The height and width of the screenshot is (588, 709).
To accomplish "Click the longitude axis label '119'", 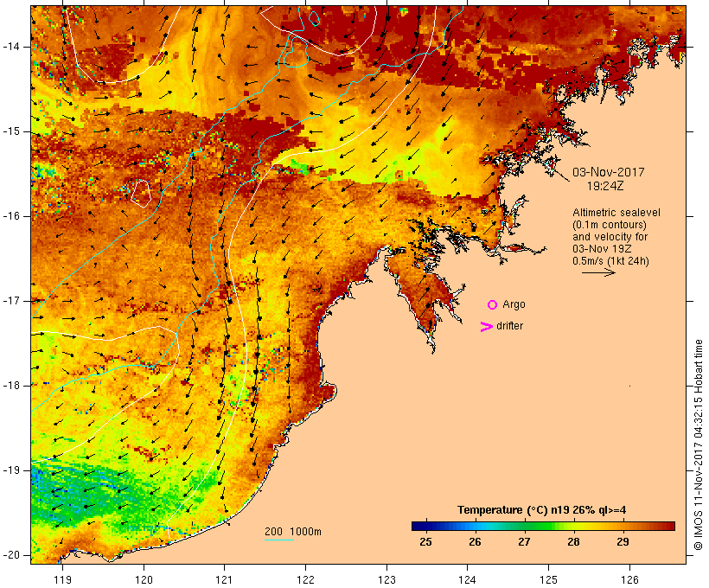I will point(62,580).
